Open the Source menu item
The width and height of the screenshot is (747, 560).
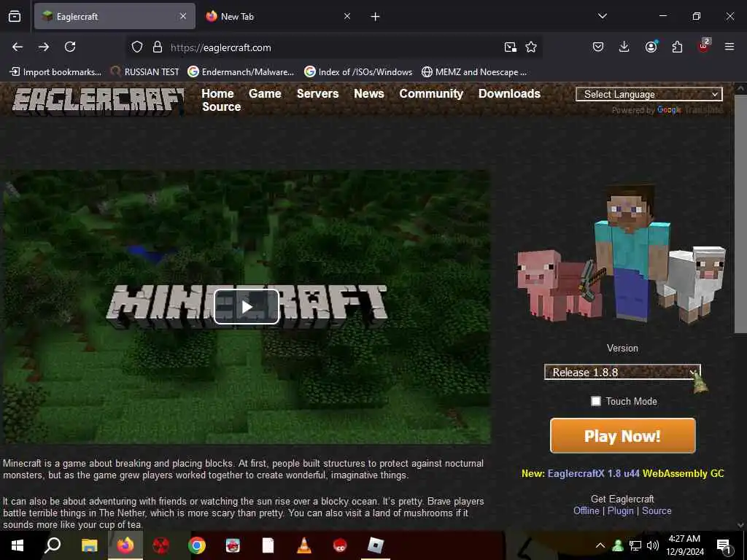tap(222, 106)
